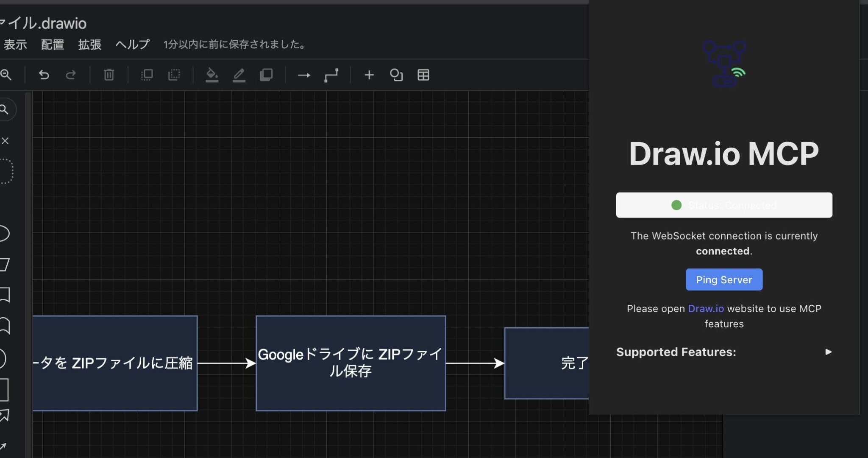This screenshot has width=868, height=458.
Task: Open the 拡張 menu
Action: click(x=89, y=45)
